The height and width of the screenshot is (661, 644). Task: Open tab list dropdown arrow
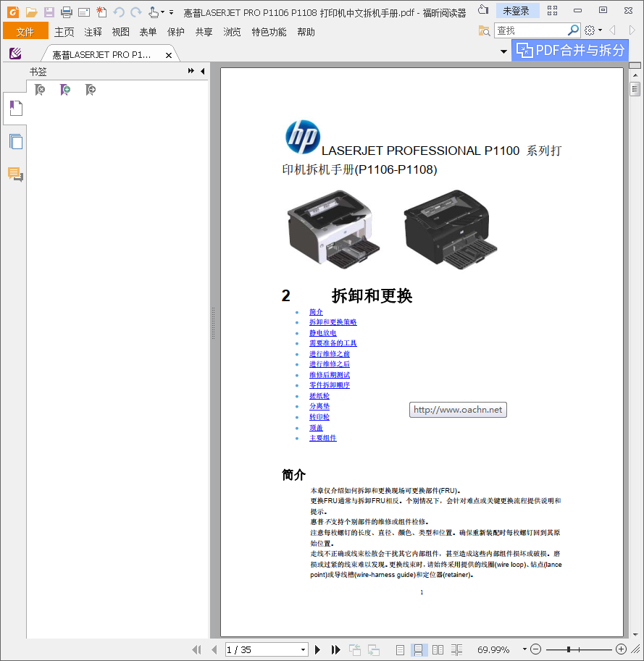(503, 52)
